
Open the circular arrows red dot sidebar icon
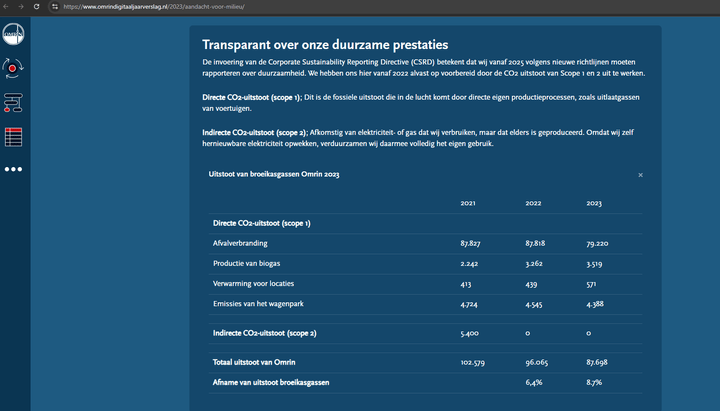pyautogui.click(x=13, y=68)
